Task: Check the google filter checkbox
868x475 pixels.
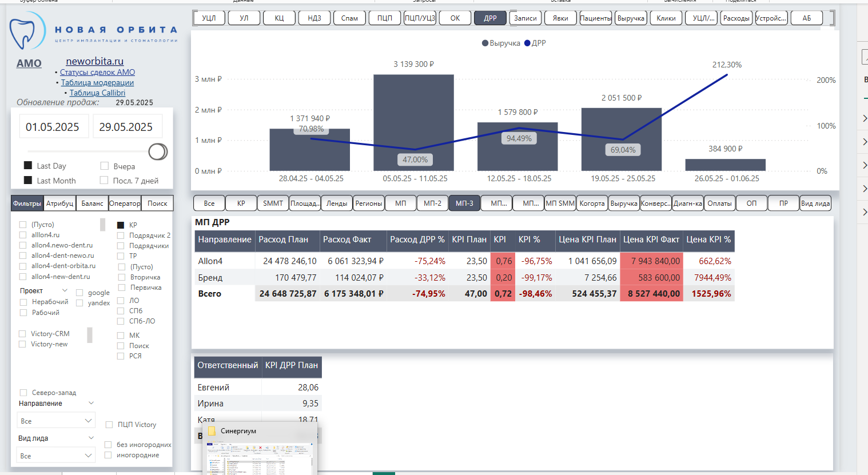Action: 79,293
